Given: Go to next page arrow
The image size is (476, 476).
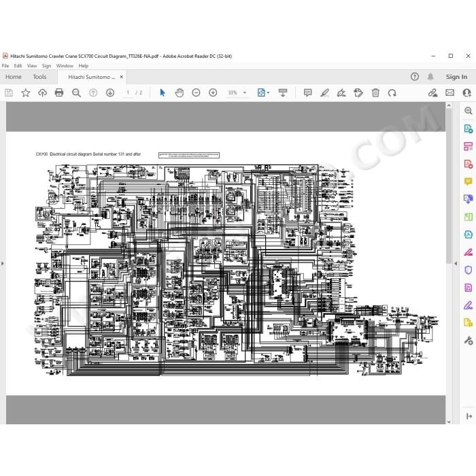Looking at the screenshot, I should [x=110, y=92].
